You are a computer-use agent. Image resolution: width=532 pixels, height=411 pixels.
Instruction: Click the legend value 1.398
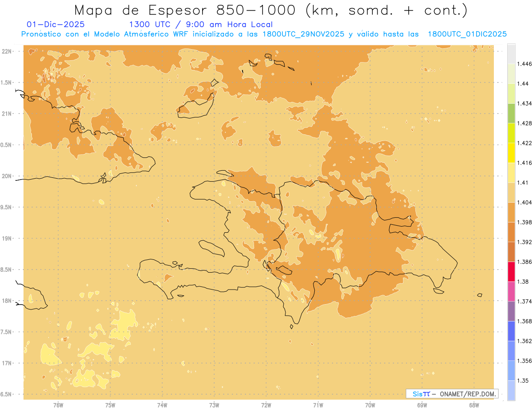[x=524, y=222]
